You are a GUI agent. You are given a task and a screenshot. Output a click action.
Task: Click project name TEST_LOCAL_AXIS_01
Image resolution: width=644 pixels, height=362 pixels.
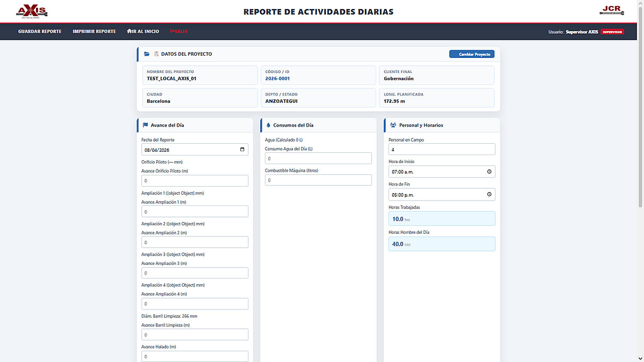(x=172, y=78)
